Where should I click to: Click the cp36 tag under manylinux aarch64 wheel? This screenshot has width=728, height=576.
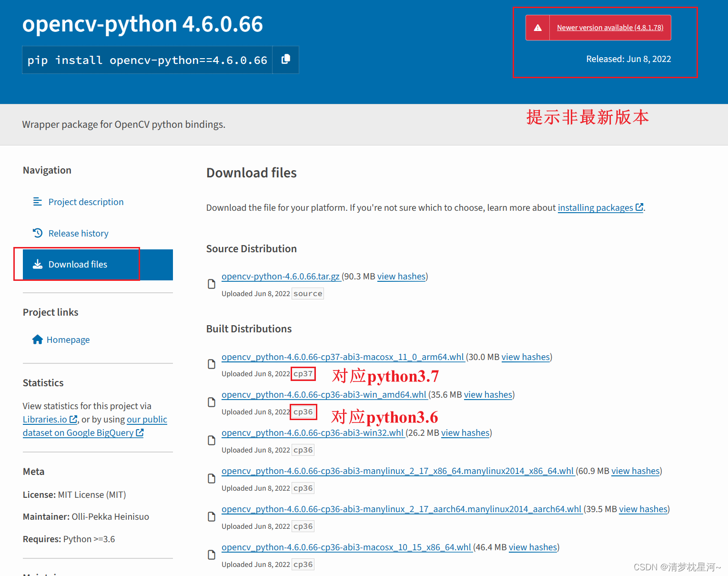(303, 526)
